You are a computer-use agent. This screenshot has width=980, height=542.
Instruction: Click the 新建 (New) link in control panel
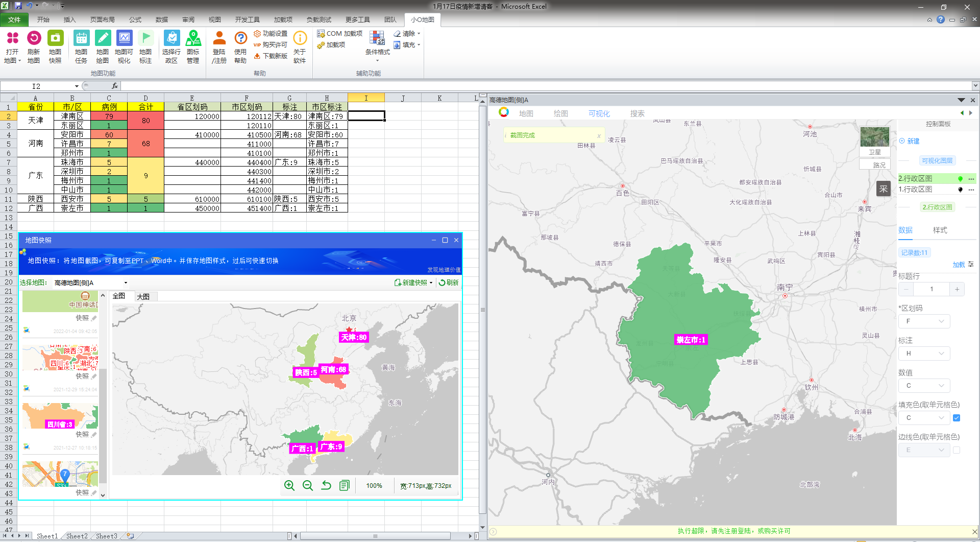(910, 141)
